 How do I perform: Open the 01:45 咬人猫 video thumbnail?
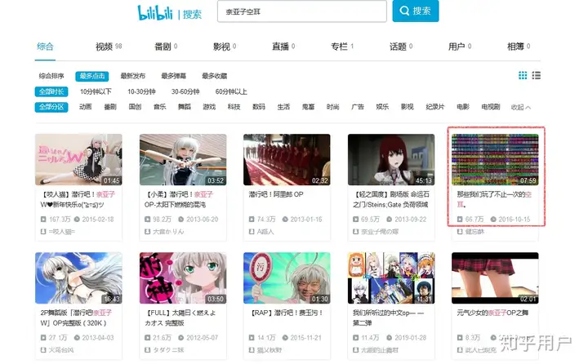(78, 160)
